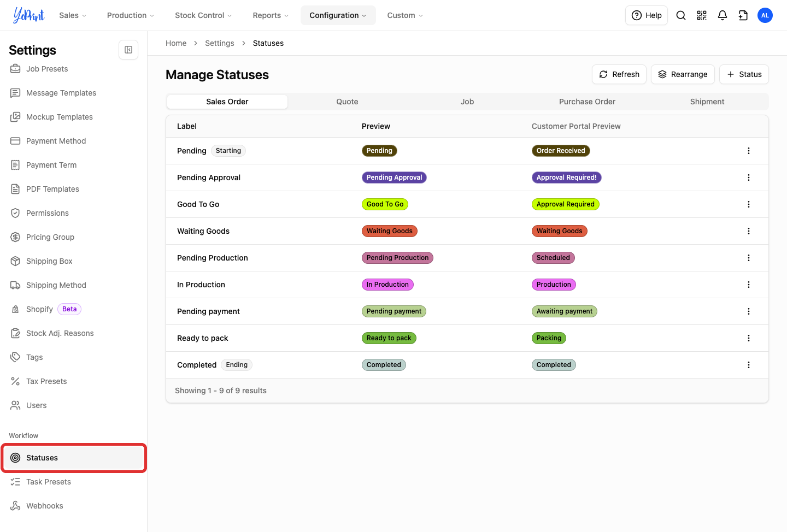The width and height of the screenshot is (787, 532).
Task: Switch to the Job tab
Action: [467, 102]
